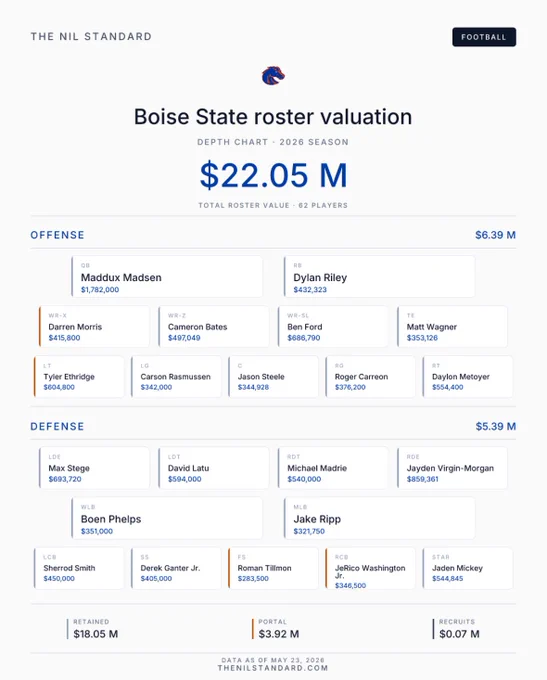The width and height of the screenshot is (547, 680).
Task: Select Dylan Riley running back card
Action: point(380,277)
